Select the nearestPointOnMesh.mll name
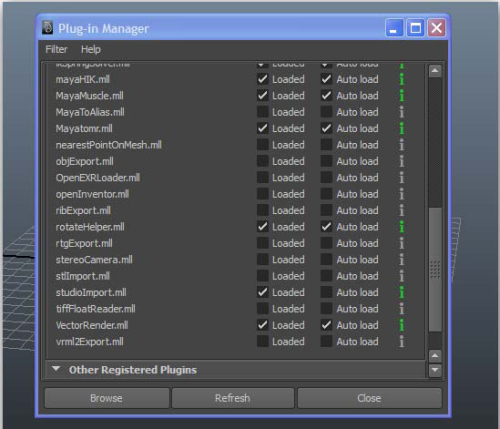This screenshot has width=500, height=429. (109, 145)
